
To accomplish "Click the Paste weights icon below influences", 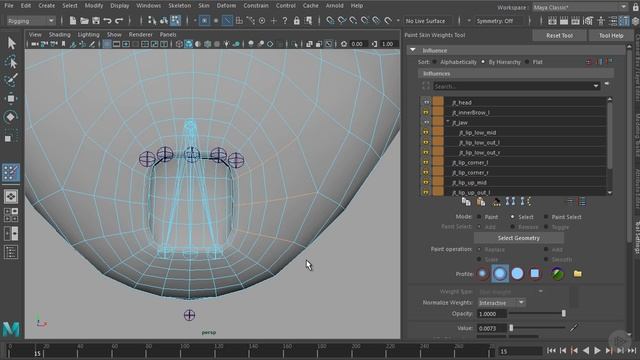I will click(481, 201).
